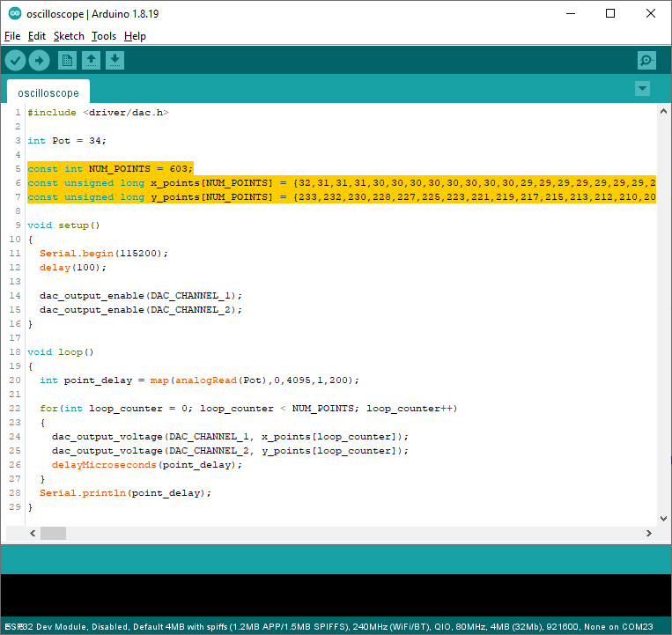Close the Arduino window
This screenshot has height=635, width=672.
tap(651, 14)
